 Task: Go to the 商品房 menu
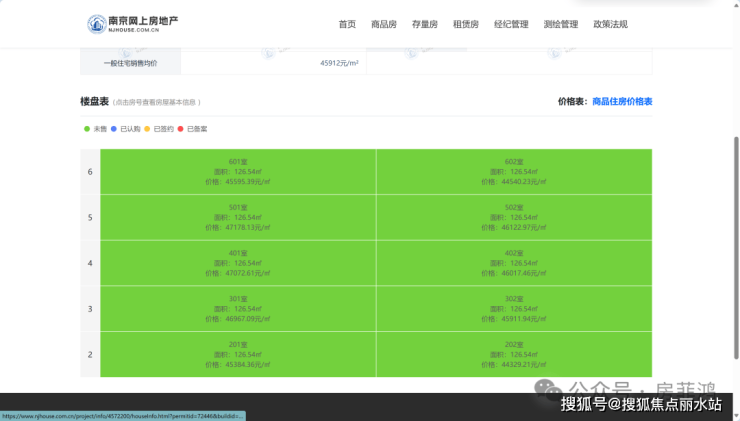click(383, 24)
